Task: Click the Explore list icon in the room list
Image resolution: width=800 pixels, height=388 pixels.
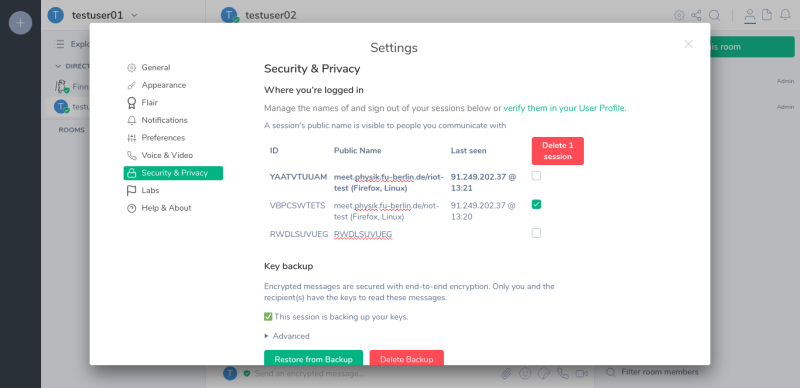Action: pyautogui.click(x=60, y=44)
